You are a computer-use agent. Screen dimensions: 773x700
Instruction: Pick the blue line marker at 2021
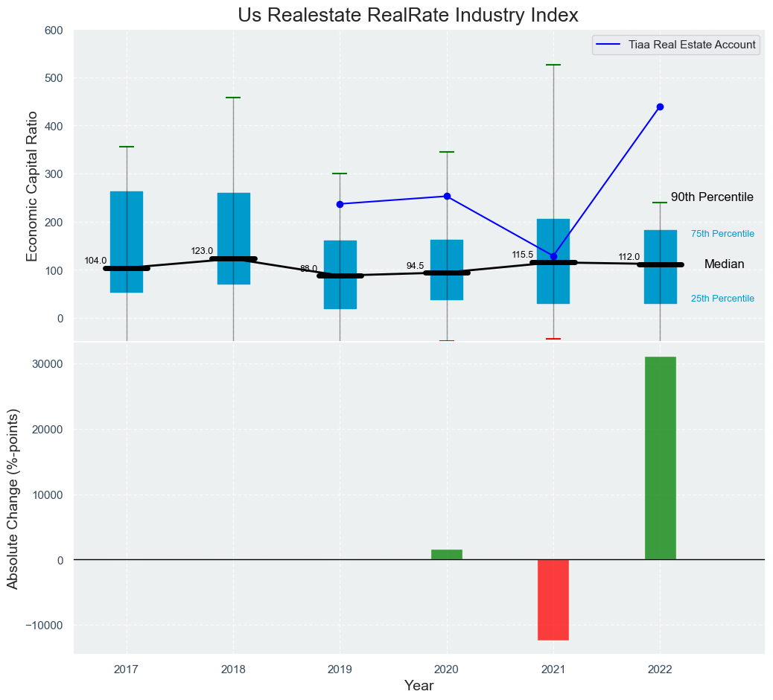[553, 256]
